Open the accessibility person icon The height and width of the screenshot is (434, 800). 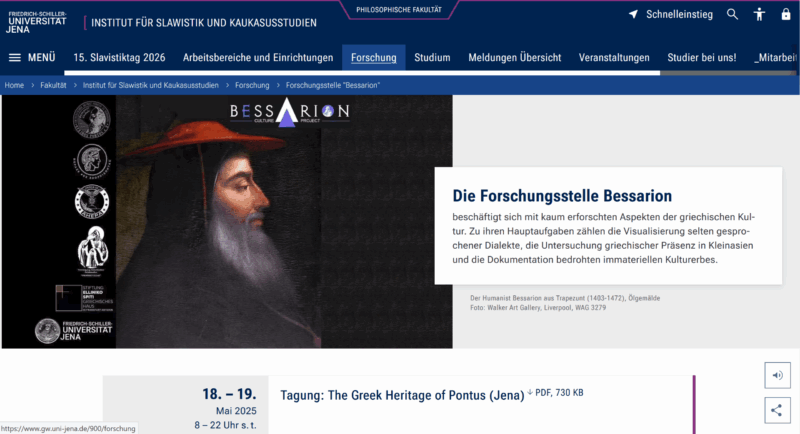click(x=760, y=15)
